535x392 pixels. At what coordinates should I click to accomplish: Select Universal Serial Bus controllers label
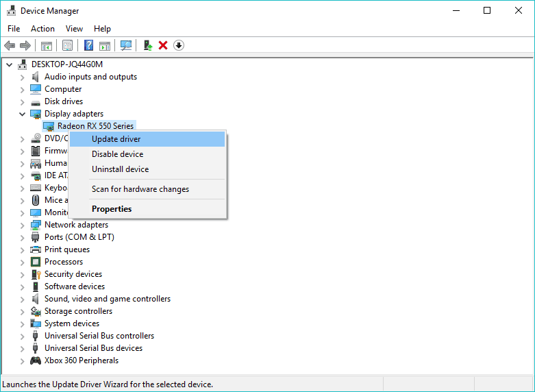pyautogui.click(x=99, y=336)
